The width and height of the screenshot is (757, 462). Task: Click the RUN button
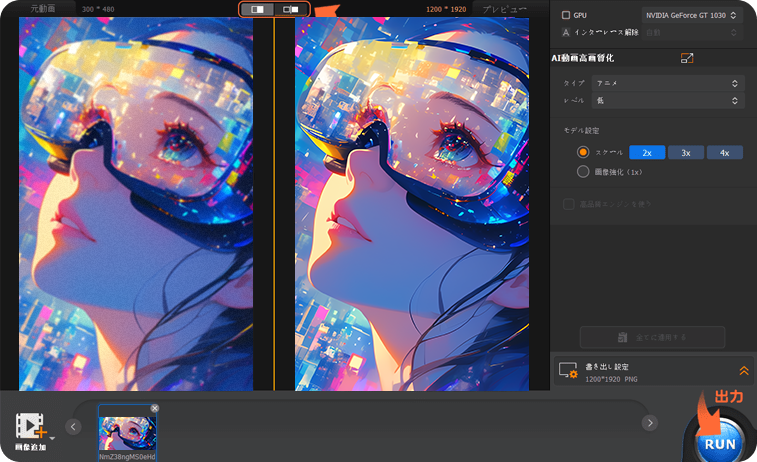point(720,444)
